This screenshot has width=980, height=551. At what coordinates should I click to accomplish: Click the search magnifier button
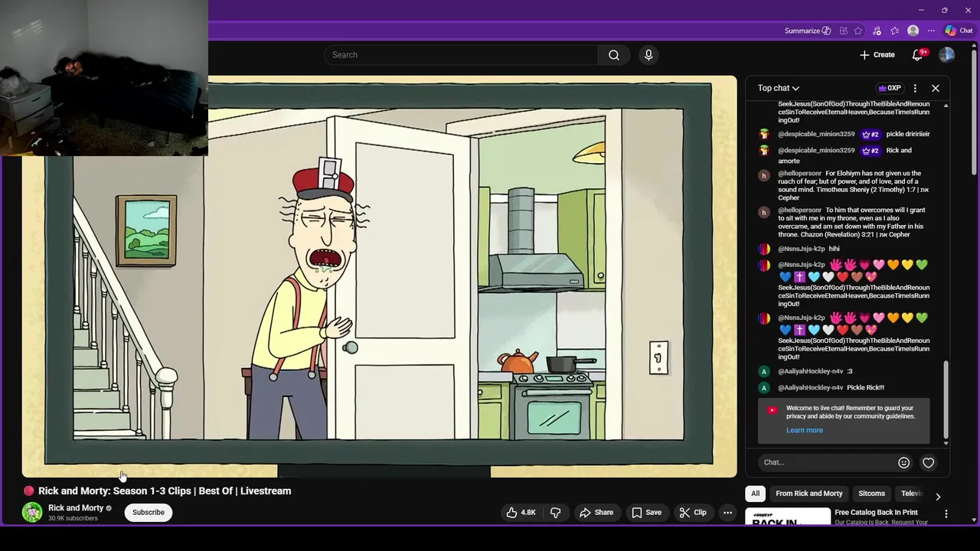tap(613, 55)
